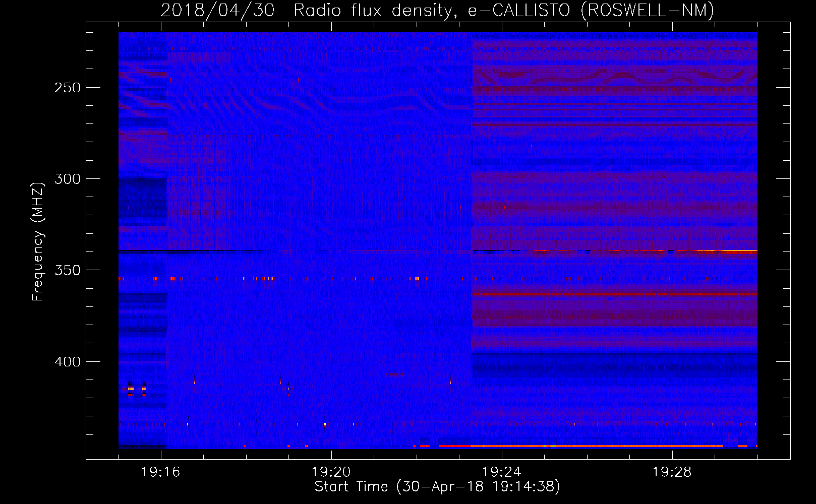Image resolution: width=816 pixels, height=504 pixels.
Task: Click the 19:24 time tick label
Action: point(502,472)
